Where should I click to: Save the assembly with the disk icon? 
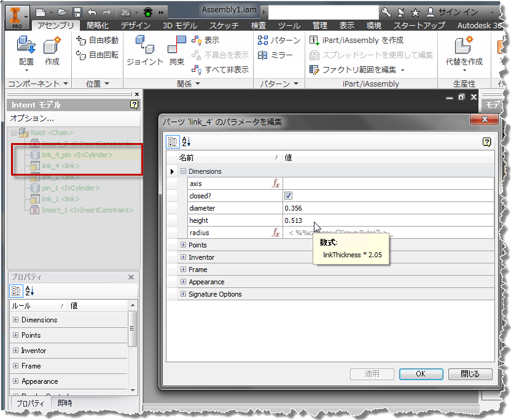(77, 13)
